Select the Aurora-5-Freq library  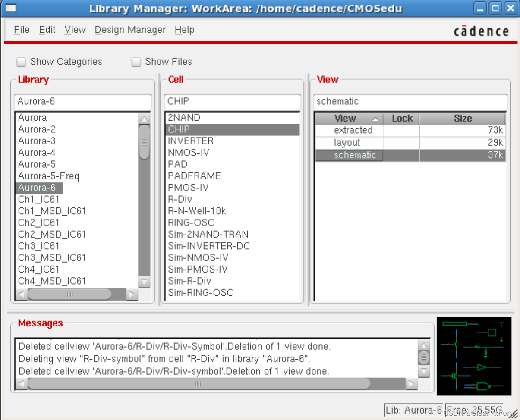(49, 176)
